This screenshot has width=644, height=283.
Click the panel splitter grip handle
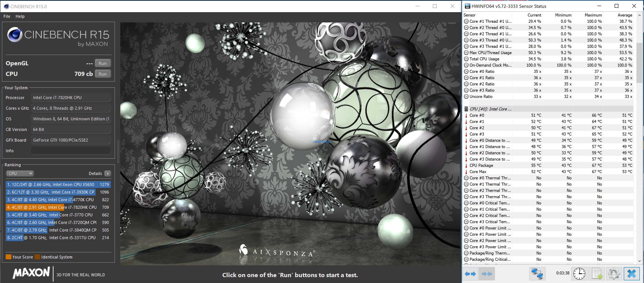[118, 152]
